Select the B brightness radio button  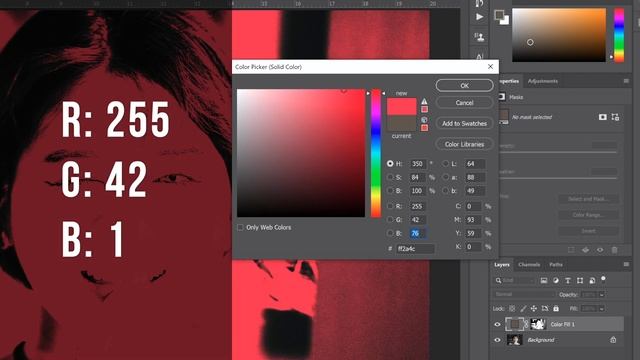point(390,191)
